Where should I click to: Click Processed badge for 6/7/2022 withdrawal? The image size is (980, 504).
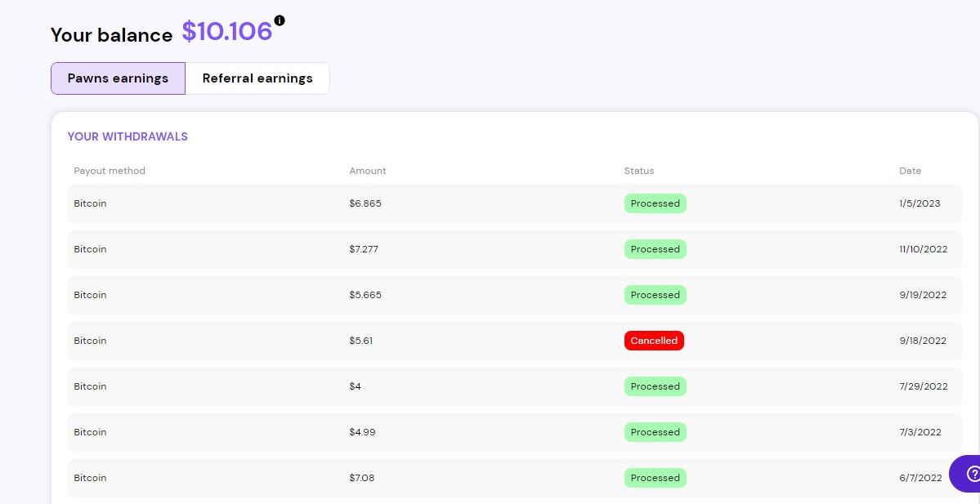[x=655, y=478]
